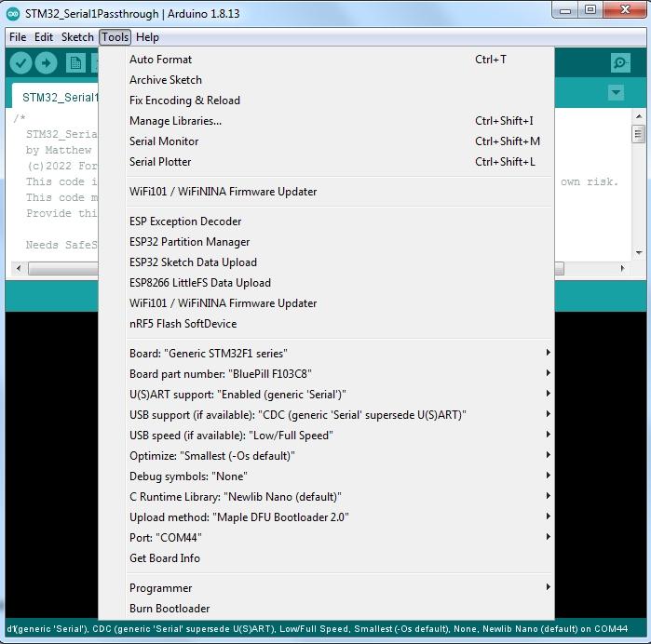Image resolution: width=651 pixels, height=644 pixels.
Task: Click the Upload arrow button
Action: click(46, 63)
